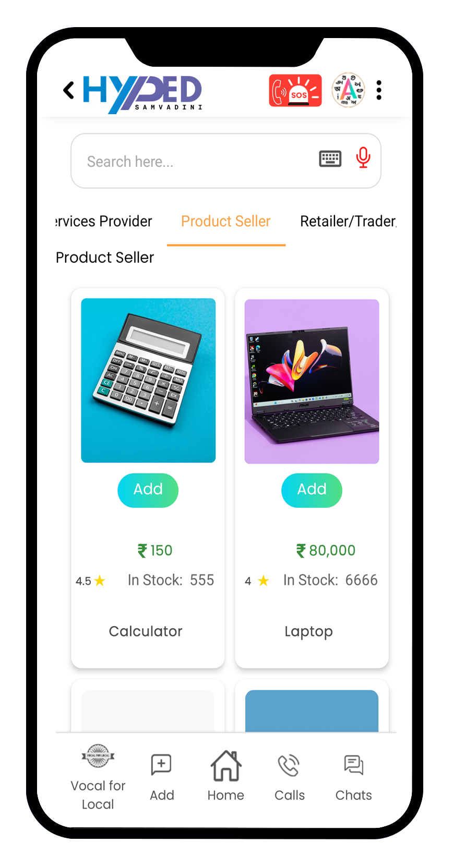This screenshot has width=453, height=868.
Task: Open the three-dot overflow menu
Action: [379, 90]
